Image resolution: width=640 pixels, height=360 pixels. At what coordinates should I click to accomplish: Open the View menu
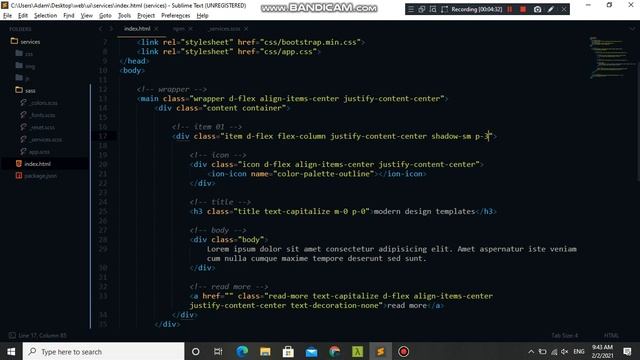click(x=87, y=16)
